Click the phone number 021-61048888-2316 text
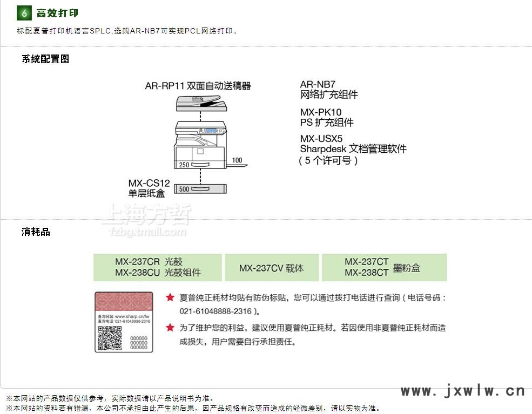Screen dimensions: 532x414 (216, 311)
